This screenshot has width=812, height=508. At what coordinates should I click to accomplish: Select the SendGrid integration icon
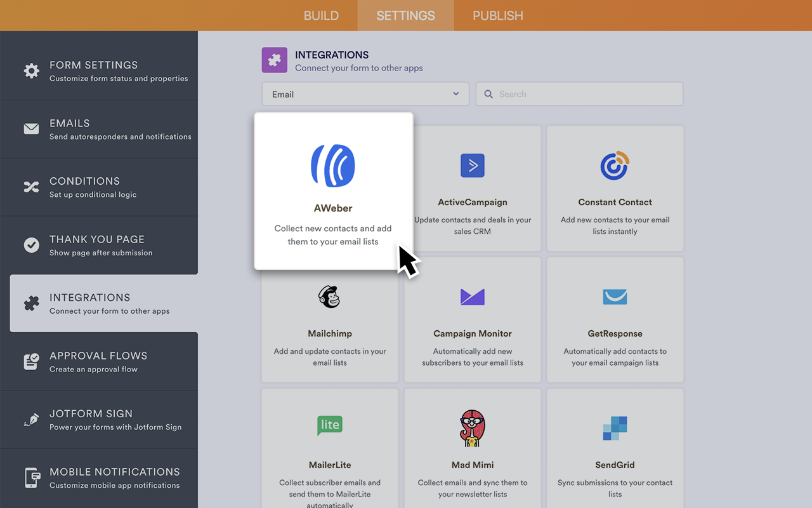point(615,429)
